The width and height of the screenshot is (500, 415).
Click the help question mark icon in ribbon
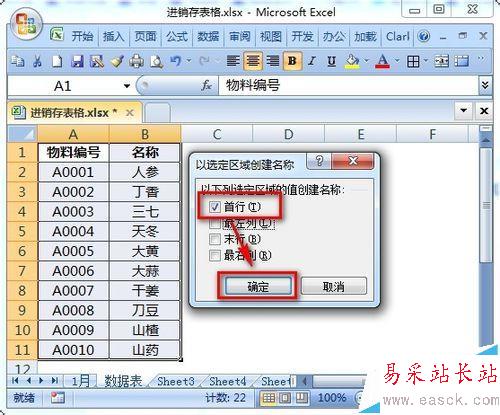point(424,36)
